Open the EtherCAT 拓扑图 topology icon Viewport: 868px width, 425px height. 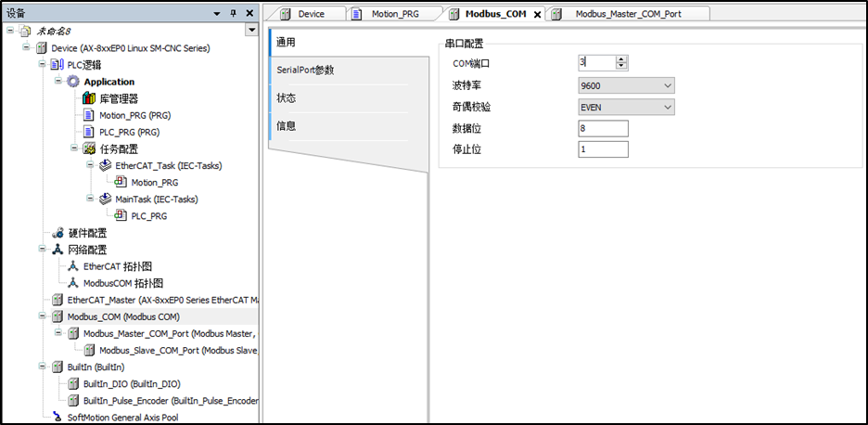[x=73, y=266]
